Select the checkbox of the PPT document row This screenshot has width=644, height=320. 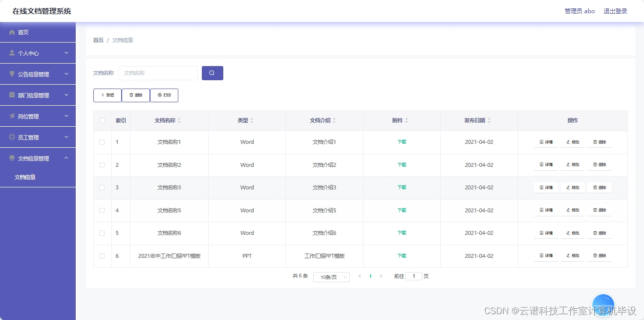pos(102,255)
